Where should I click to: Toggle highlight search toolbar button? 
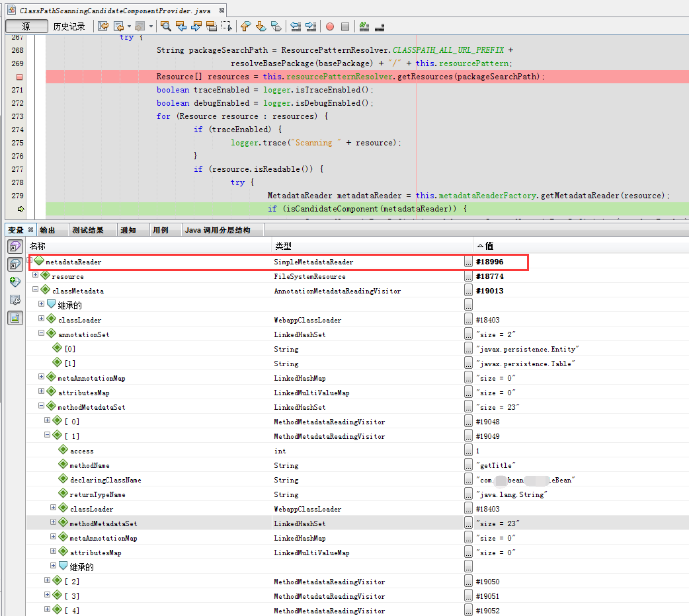[x=212, y=26]
